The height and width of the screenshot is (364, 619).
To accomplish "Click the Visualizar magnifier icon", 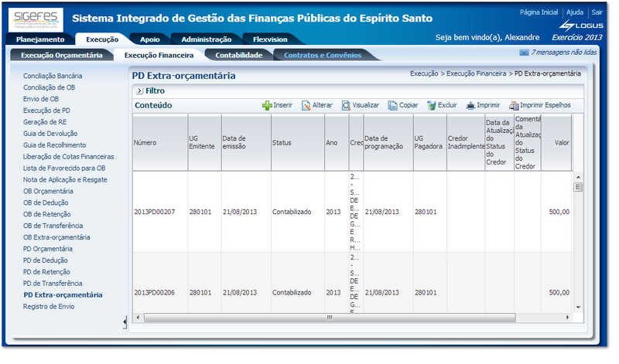I will pyautogui.click(x=346, y=105).
